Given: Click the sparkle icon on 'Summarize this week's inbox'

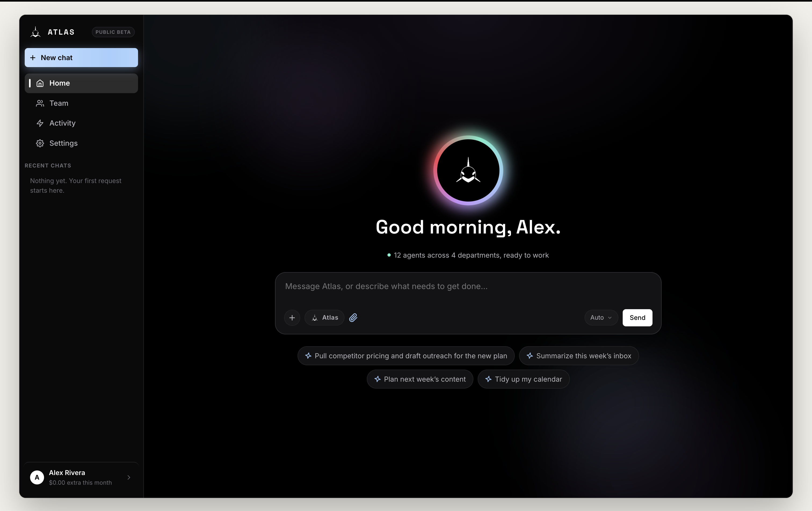Looking at the screenshot, I should (x=530, y=356).
